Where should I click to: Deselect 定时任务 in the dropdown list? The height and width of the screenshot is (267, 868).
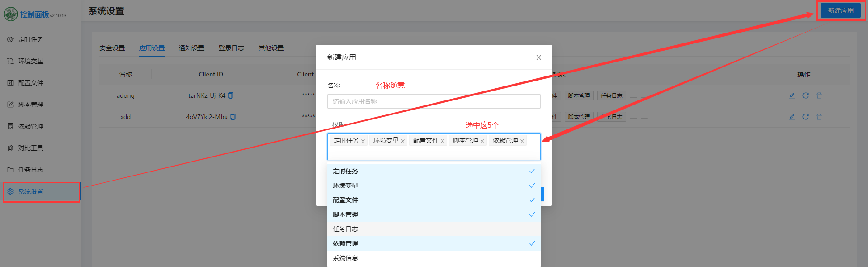[x=434, y=171]
